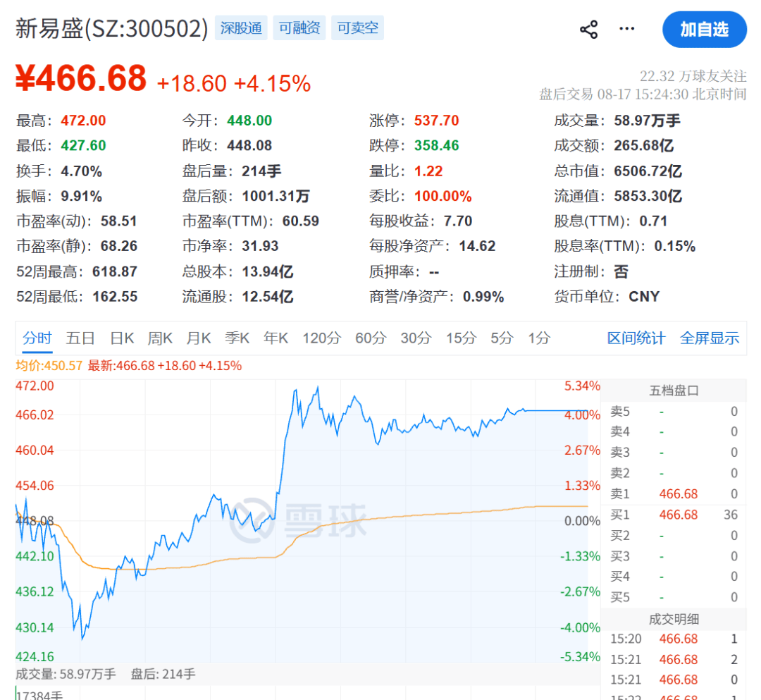Screen dimensions: 761x700
Task: Click the 买5 order book row
Action: point(674,597)
